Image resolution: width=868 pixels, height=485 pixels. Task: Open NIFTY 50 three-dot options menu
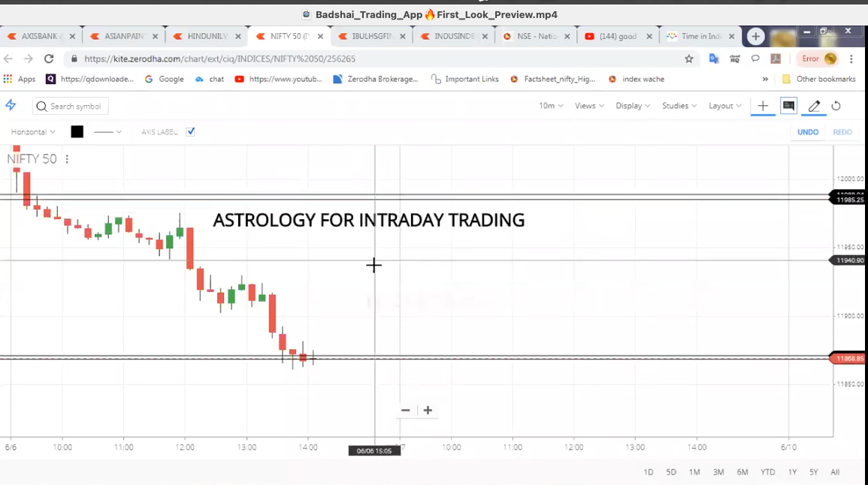coord(67,159)
